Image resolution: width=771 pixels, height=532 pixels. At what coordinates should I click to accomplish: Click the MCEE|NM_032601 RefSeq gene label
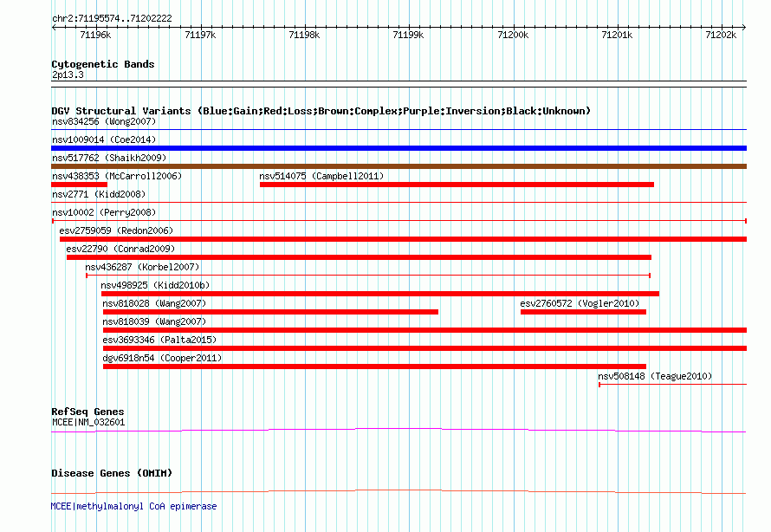point(88,422)
